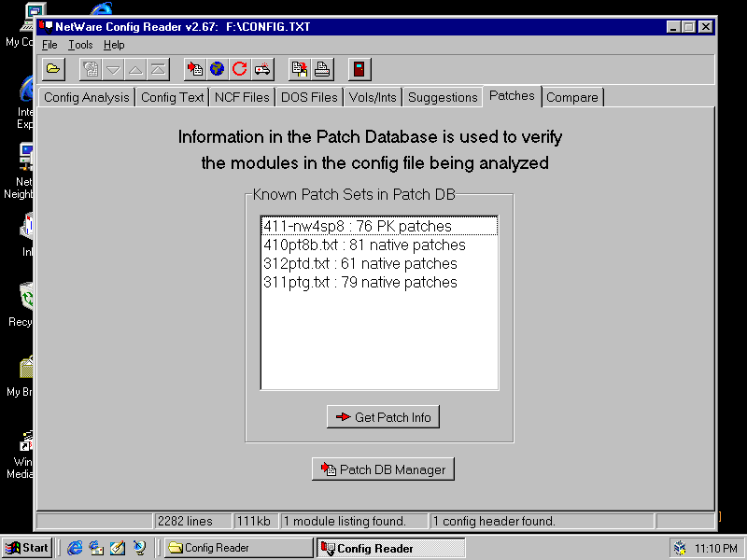Click '1 config header found.' status text
Image resolution: width=747 pixels, height=560 pixels.
click(x=494, y=522)
